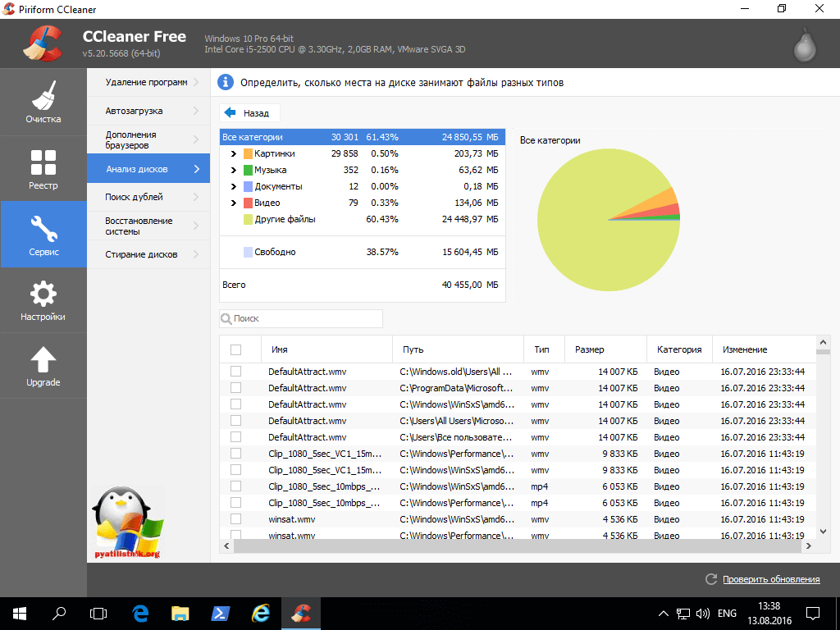Launch Internet Explorer from taskbar

pos(261,614)
